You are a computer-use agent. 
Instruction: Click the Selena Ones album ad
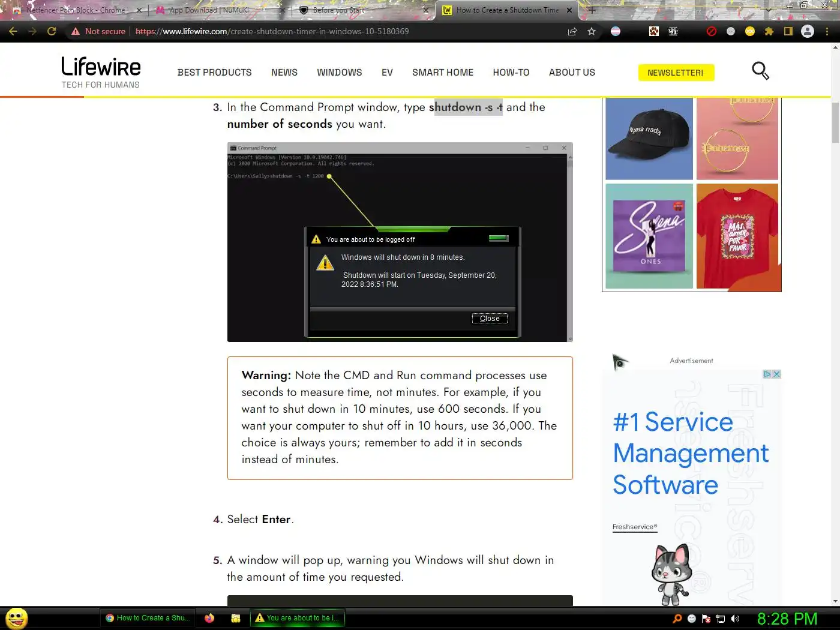(x=649, y=236)
